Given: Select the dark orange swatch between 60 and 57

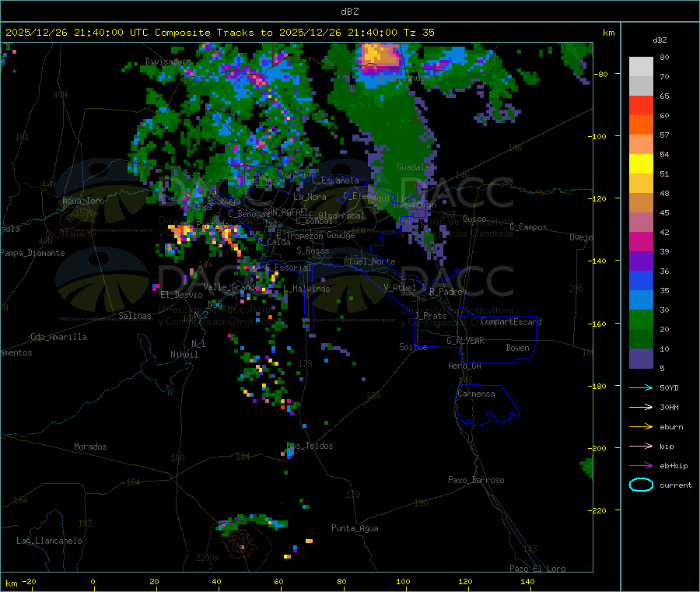Looking at the screenshot, I should click(641, 125).
